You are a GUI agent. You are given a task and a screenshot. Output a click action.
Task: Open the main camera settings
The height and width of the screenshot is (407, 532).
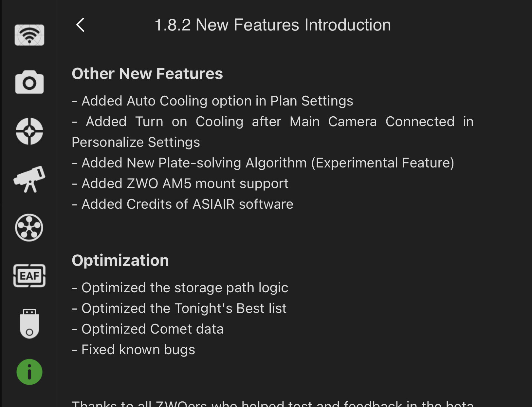pos(29,82)
